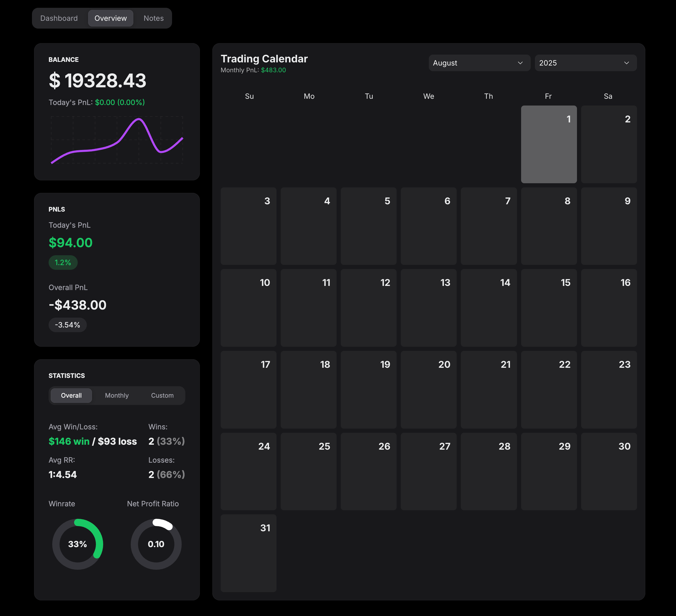Click the Losses 2 (66%) value

coord(167,475)
